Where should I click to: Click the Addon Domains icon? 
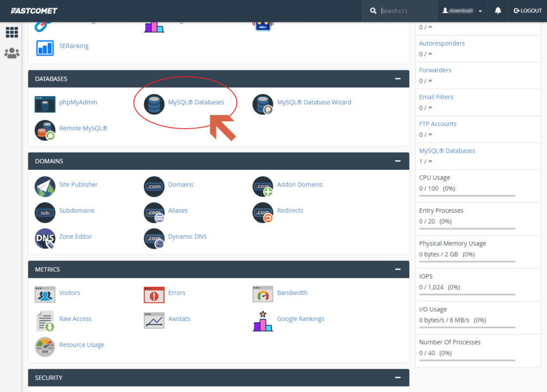coord(263,186)
